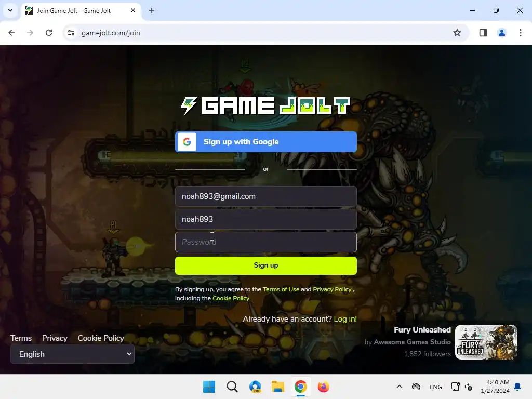Show hidden system tray icons
The image size is (532, 399).
tap(400, 387)
